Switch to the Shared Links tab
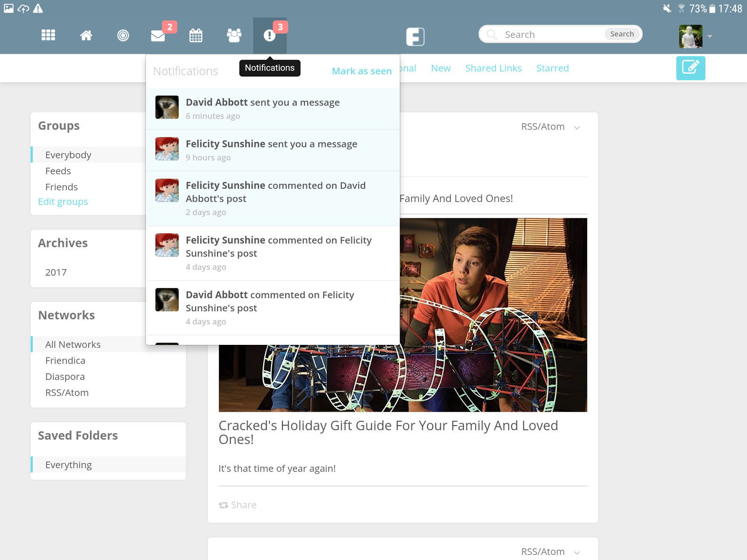The image size is (747, 560). pos(493,68)
